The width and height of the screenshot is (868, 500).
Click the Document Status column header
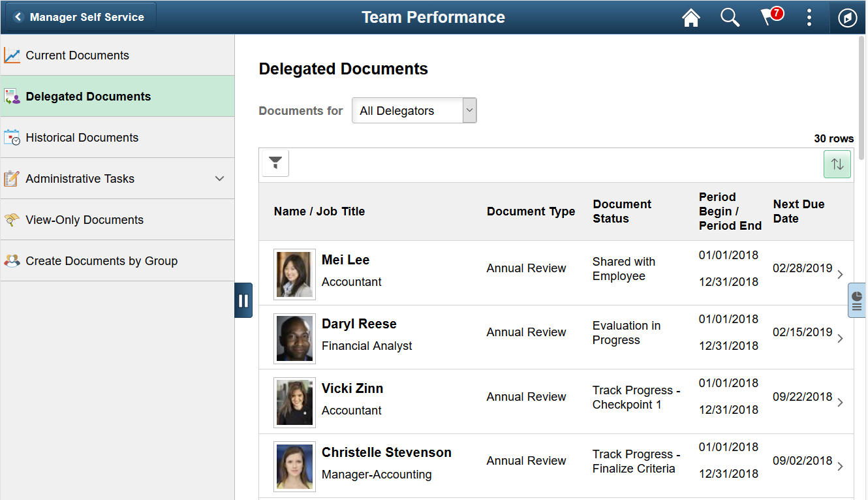(622, 211)
